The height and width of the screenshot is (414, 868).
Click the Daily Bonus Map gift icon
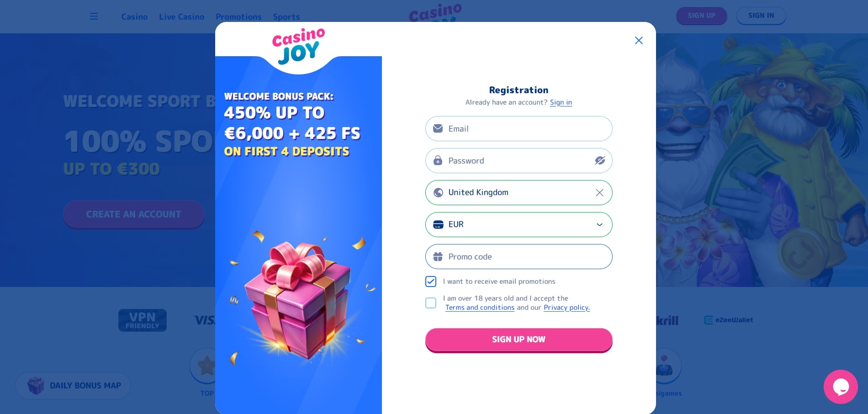[x=36, y=386]
